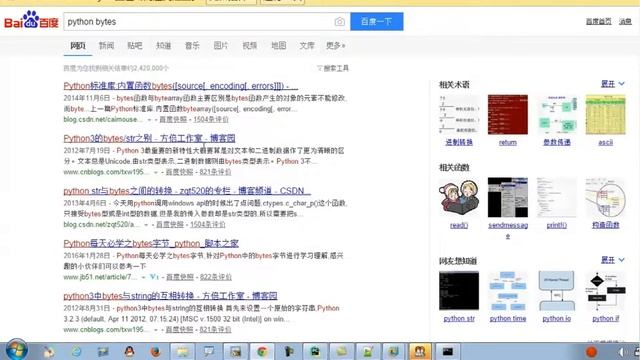Click the Baidu logo
640x360 pixels.
pos(31,20)
